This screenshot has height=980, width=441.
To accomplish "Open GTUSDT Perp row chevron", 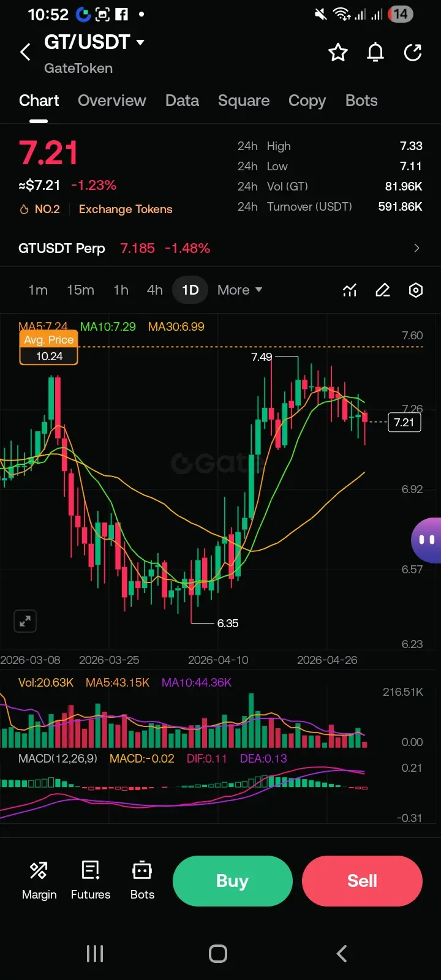I will pyautogui.click(x=417, y=248).
